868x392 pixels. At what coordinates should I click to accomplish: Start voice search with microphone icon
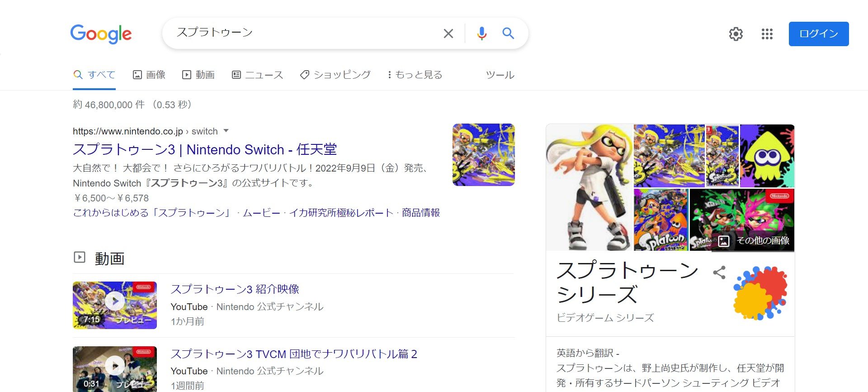[482, 33]
